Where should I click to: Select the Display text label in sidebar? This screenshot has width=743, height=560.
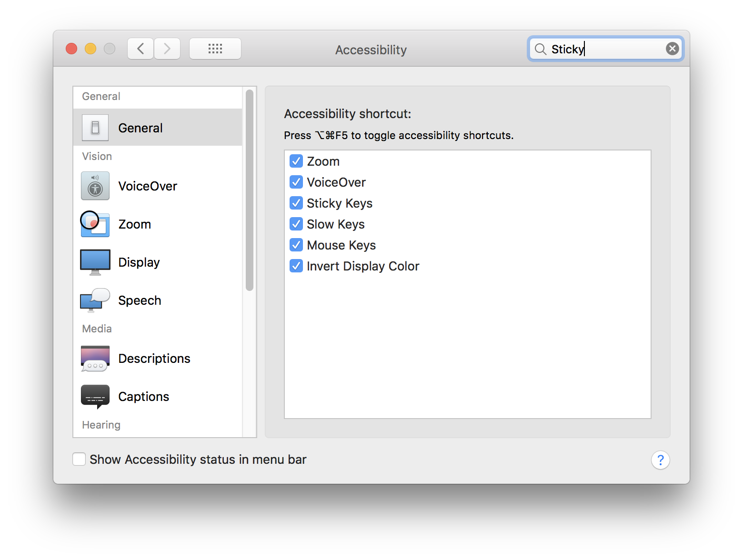tap(139, 262)
